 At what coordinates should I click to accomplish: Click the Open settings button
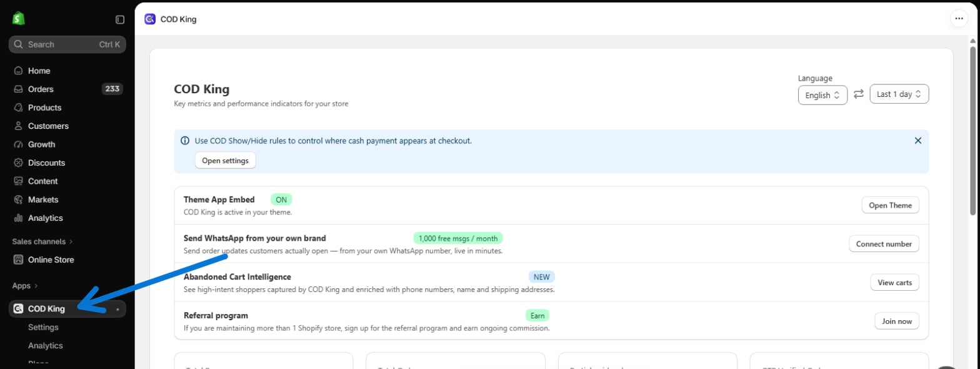[225, 161]
